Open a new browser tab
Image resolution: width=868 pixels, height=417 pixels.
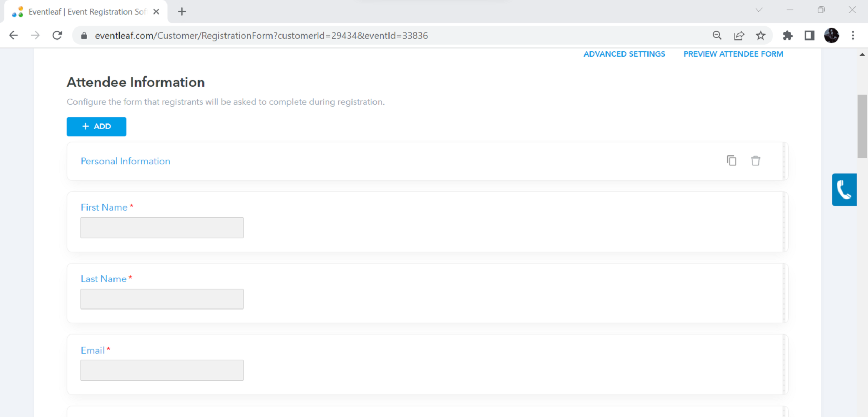pyautogui.click(x=182, y=12)
